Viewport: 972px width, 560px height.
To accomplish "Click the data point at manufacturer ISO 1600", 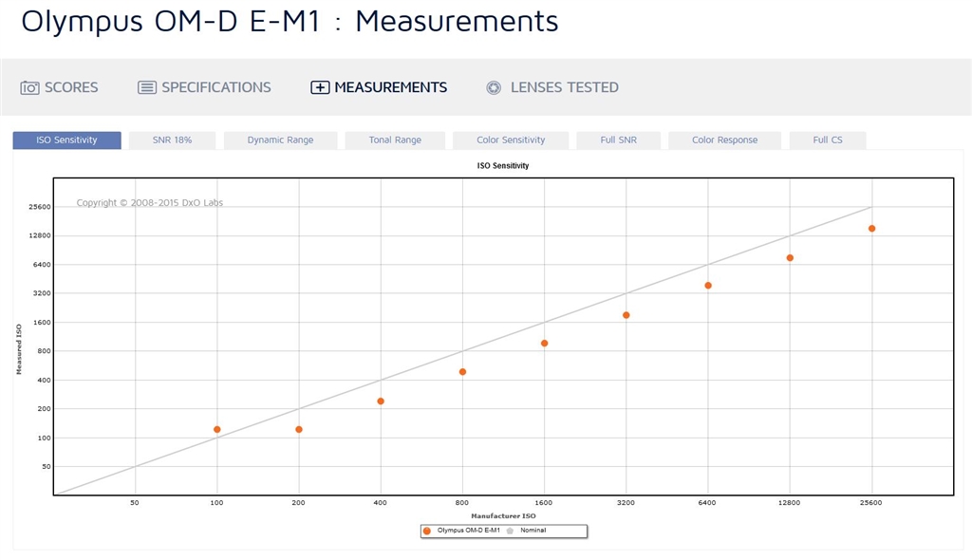I will tap(544, 344).
